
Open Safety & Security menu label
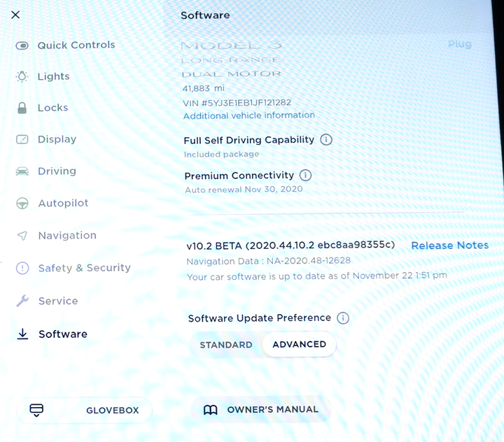click(85, 268)
